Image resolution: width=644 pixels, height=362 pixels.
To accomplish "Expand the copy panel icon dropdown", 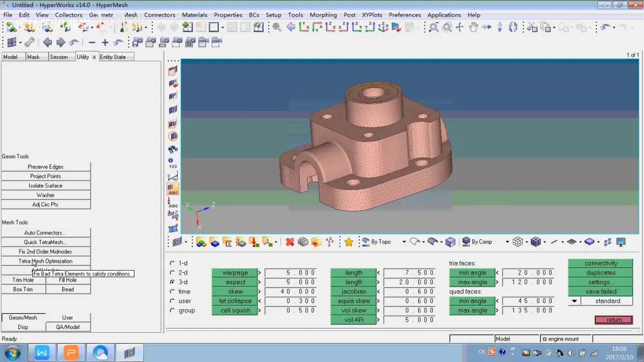I will [554, 28].
